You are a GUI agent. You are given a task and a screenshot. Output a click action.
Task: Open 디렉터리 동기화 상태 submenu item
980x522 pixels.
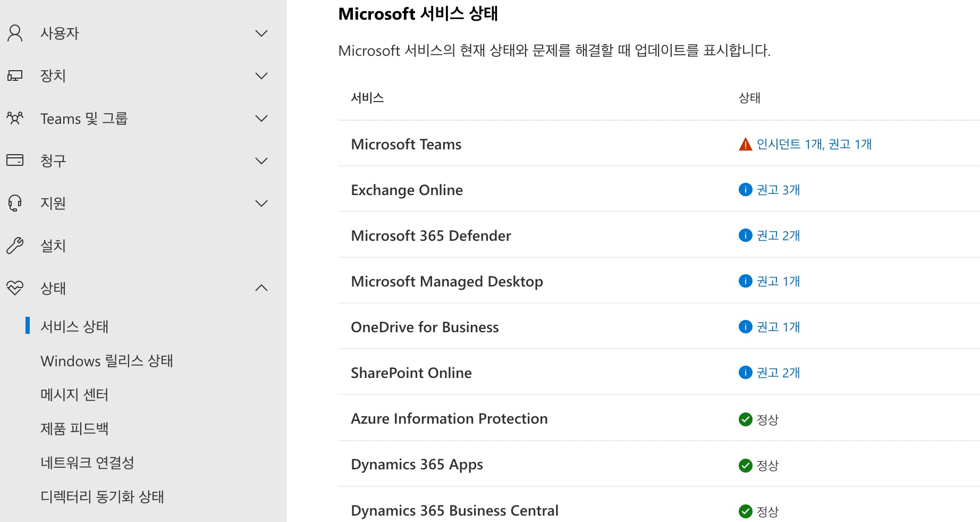coord(102,496)
